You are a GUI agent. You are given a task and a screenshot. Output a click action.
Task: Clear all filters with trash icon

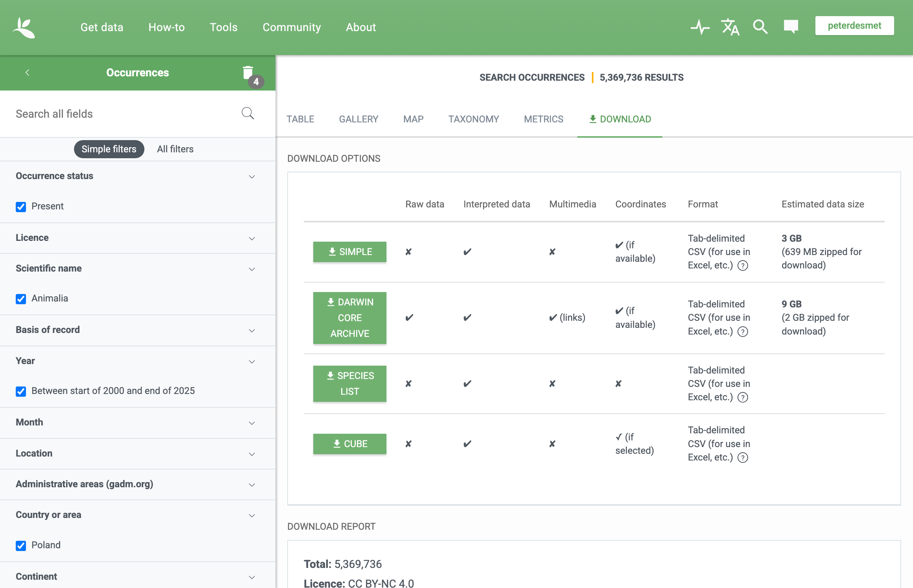(x=248, y=73)
